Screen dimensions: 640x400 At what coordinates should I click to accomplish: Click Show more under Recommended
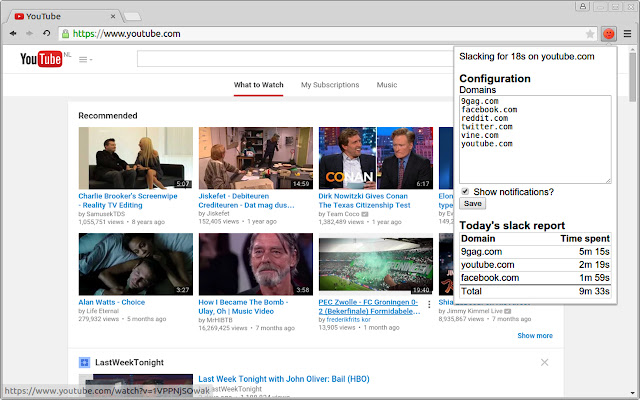pos(534,336)
